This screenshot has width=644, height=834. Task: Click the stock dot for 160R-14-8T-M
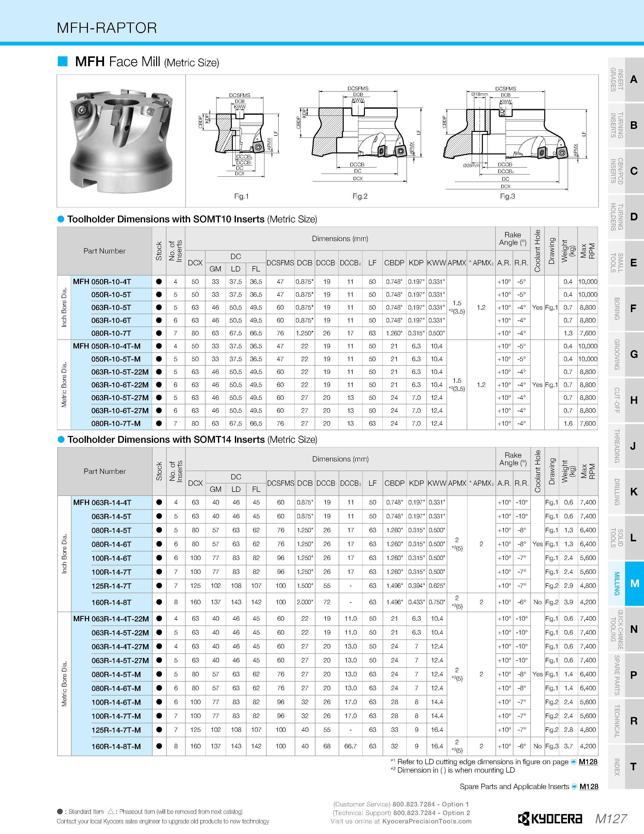[159, 746]
